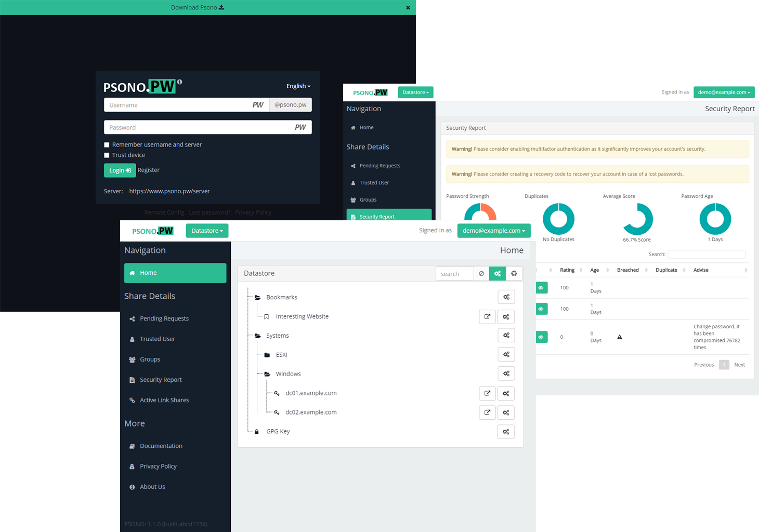Image resolution: width=759 pixels, height=532 pixels.
Task: Clear the datastore search filter icon
Action: click(x=481, y=274)
